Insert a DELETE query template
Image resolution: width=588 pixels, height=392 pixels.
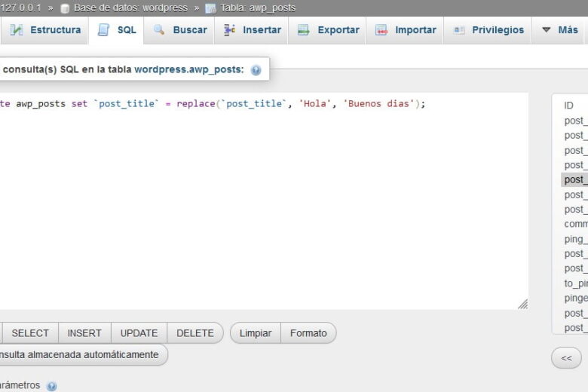[x=195, y=333]
